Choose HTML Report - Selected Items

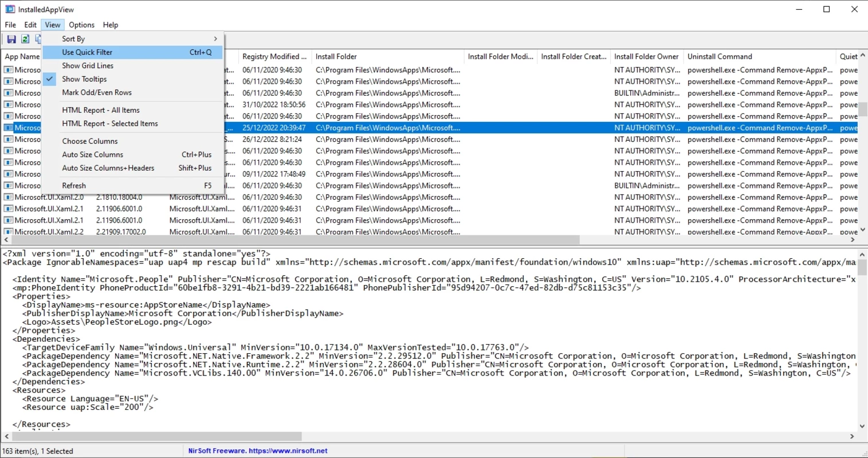click(132, 124)
